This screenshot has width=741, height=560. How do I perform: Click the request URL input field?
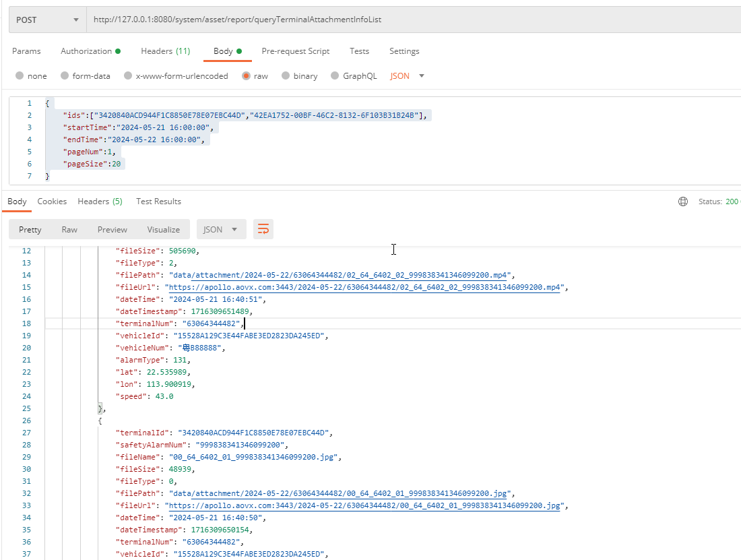(404, 20)
